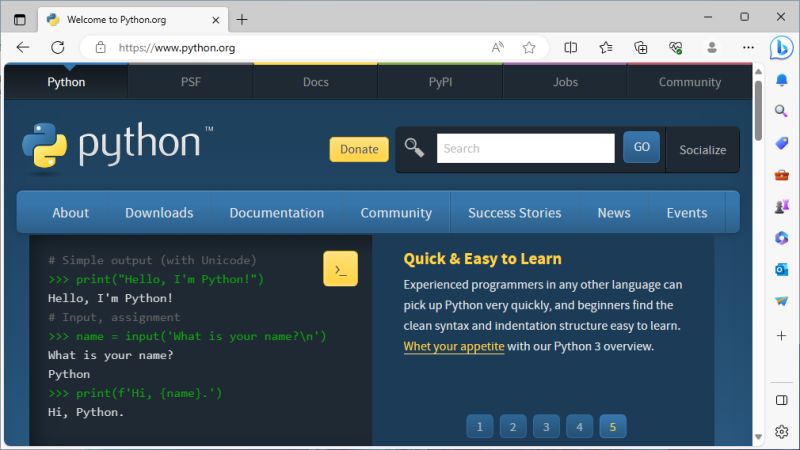Open sidebar notifications bell
This screenshot has width=800, height=450.
781,80
